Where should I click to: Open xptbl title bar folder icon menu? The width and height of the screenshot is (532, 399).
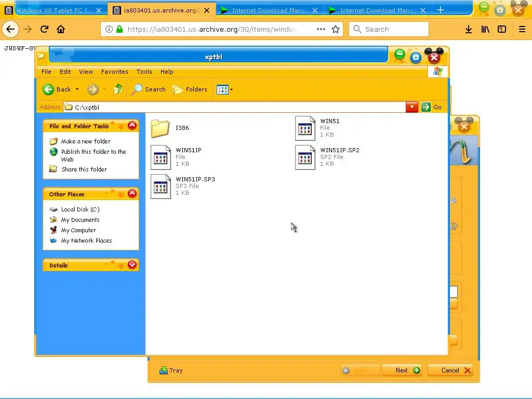tap(42, 55)
